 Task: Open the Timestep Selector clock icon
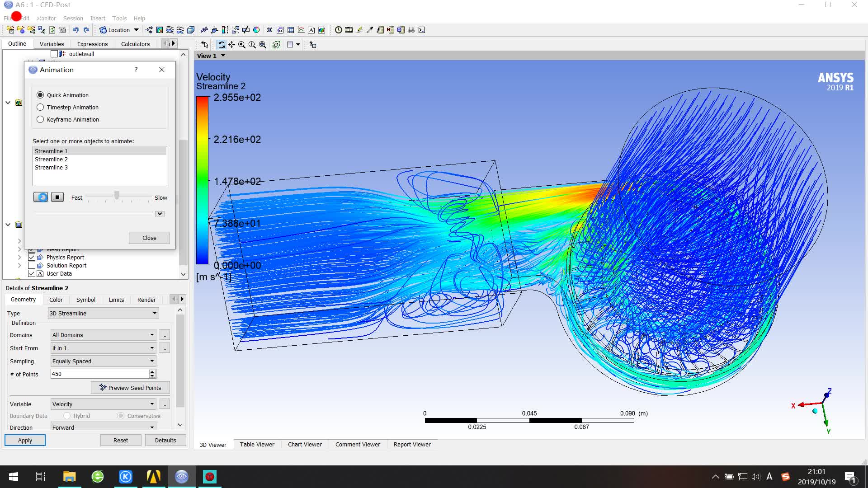click(338, 30)
